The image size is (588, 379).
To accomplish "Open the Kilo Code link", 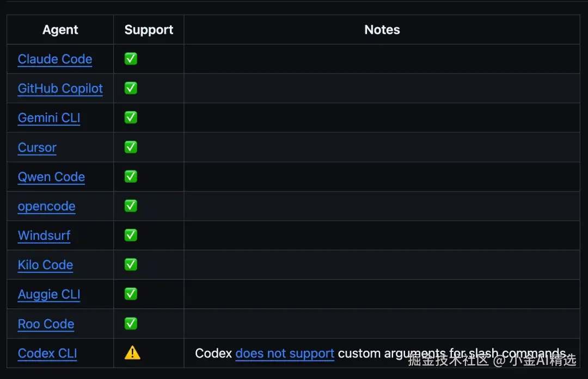I will click(x=45, y=265).
